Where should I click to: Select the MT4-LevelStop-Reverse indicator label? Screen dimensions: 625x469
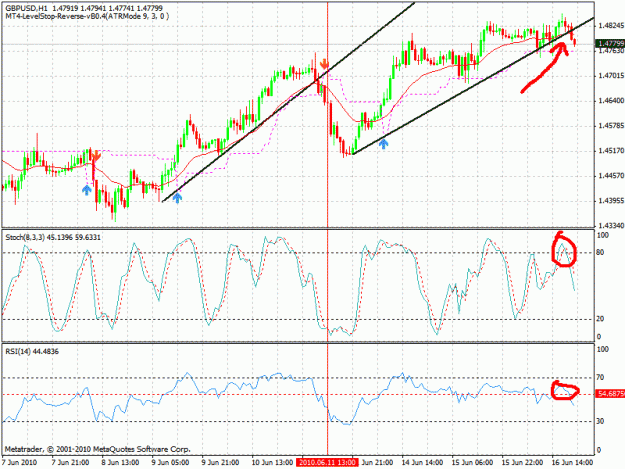tap(87, 16)
